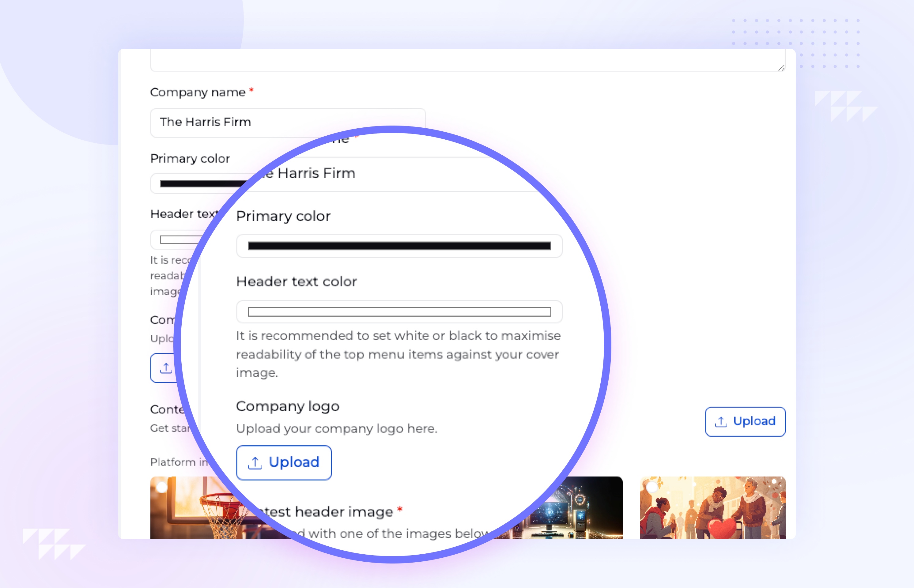Click the 'Primary color' label in the background form
914x588 pixels.
(190, 158)
